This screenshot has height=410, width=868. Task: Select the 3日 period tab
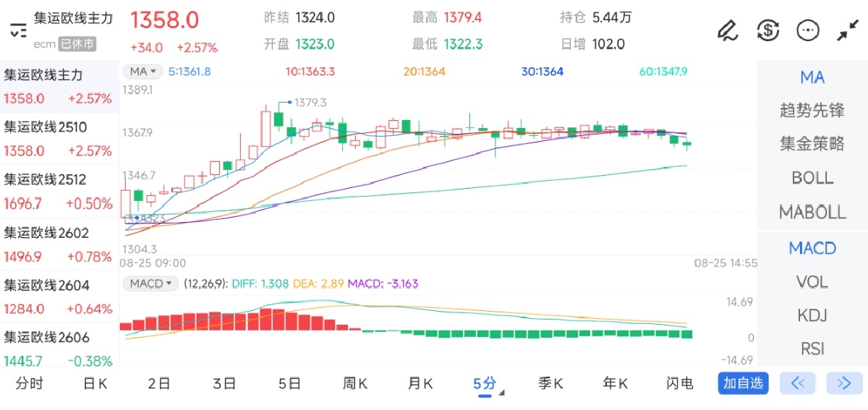coord(224,383)
